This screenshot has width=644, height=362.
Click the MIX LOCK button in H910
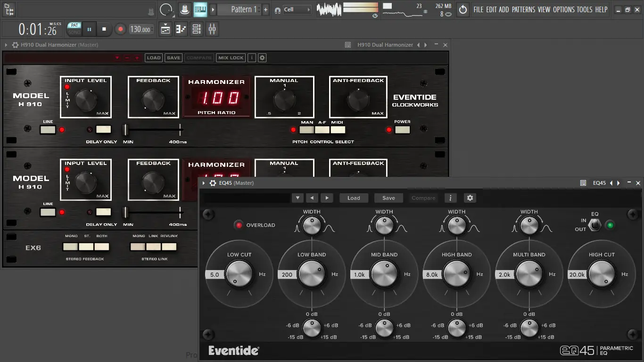[x=231, y=58]
